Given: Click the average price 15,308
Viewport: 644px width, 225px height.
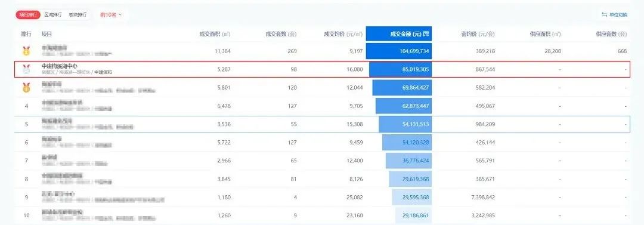Looking at the screenshot, I should 355,124.
